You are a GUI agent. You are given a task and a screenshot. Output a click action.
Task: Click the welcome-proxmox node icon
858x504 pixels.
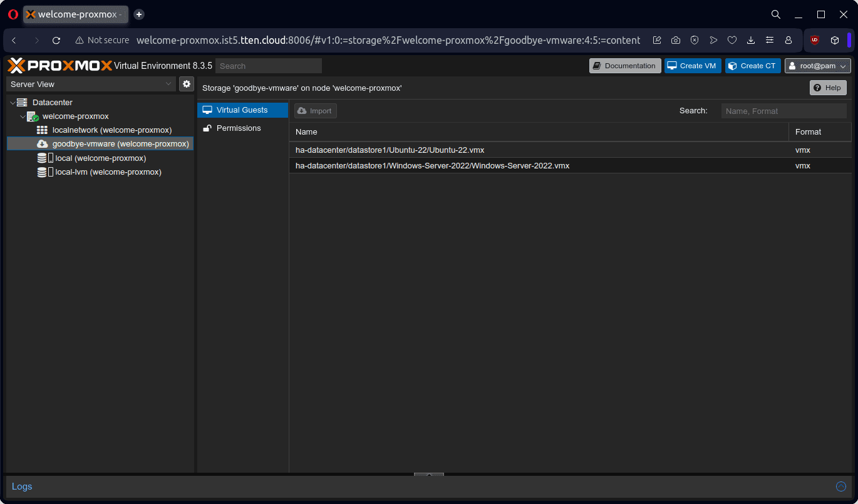click(x=33, y=116)
